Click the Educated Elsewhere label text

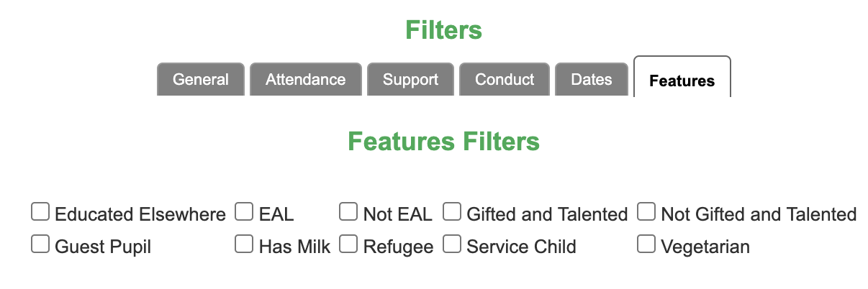coord(140,214)
